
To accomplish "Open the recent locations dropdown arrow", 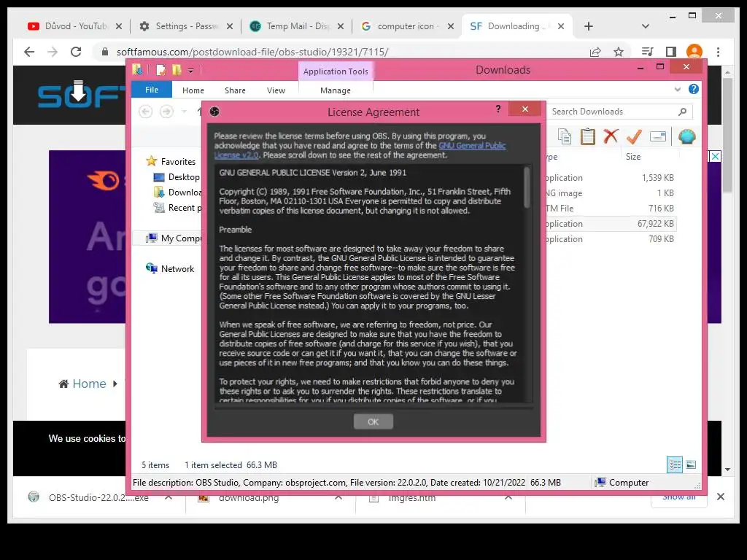I will [184, 112].
